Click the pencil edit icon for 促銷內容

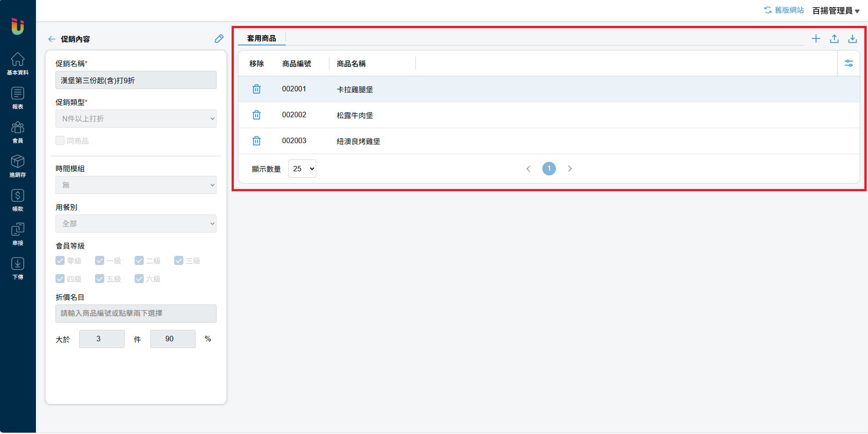tap(219, 39)
